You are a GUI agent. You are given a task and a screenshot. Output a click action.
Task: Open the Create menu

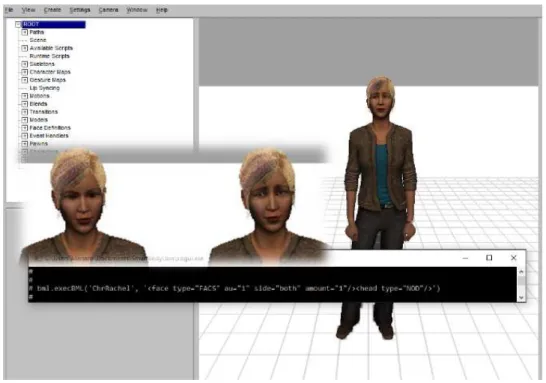pos(52,10)
